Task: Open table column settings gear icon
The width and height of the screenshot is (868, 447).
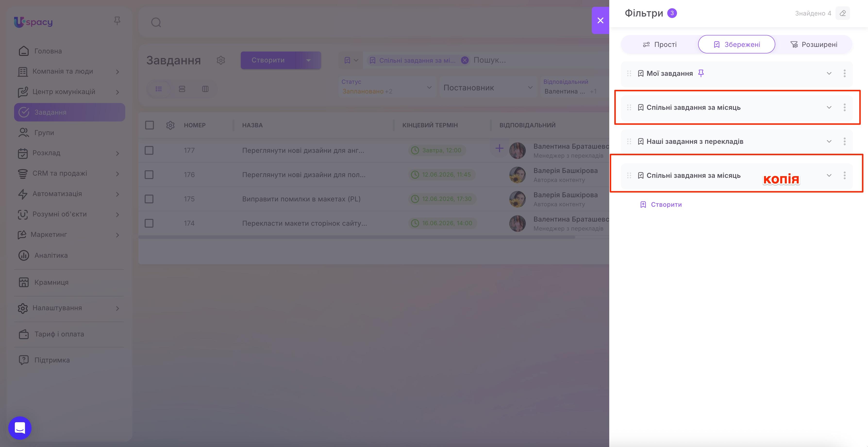Action: 170,125
